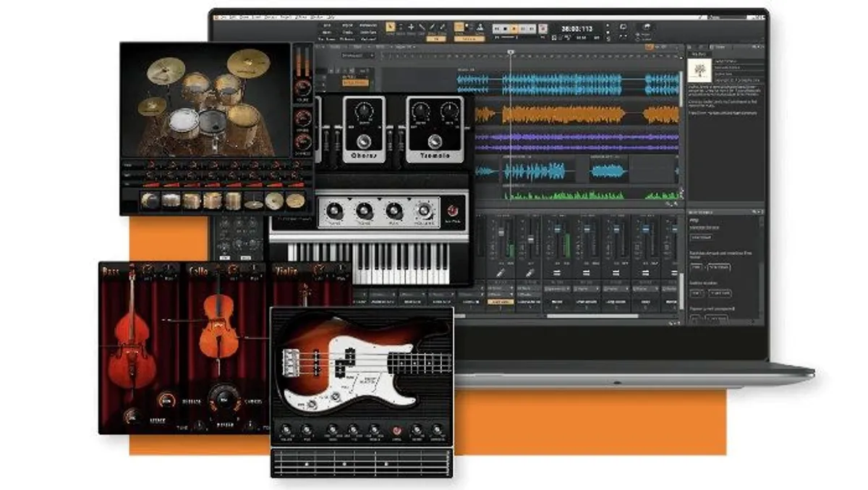The width and height of the screenshot is (868, 490).
Task: Click the FX button in the toolbar
Action: pyautogui.click(x=437, y=39)
